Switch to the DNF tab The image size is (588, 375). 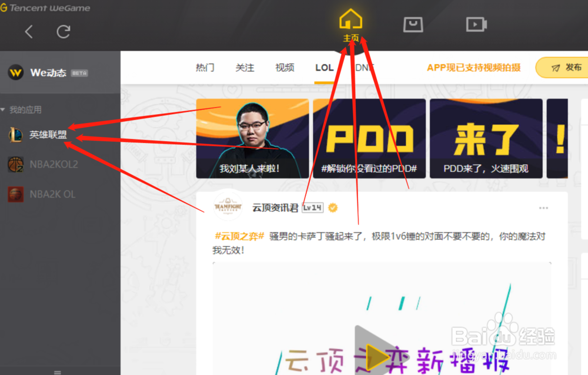pyautogui.click(x=365, y=68)
